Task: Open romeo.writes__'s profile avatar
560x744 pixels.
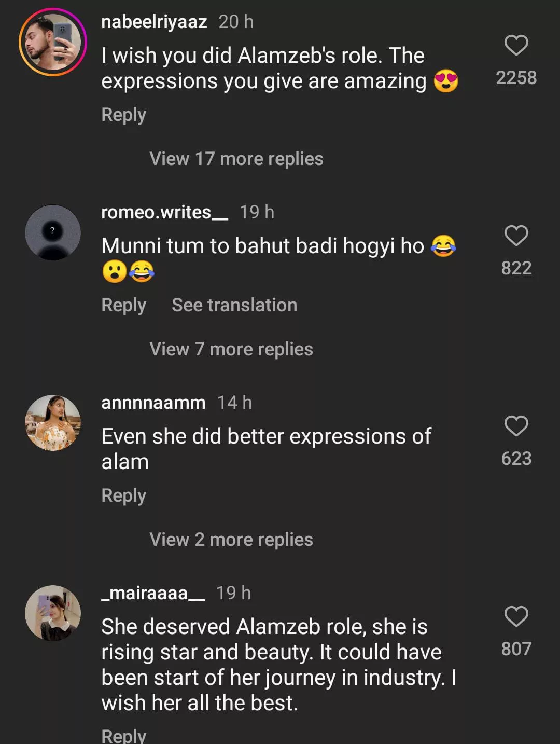Action: point(53,232)
